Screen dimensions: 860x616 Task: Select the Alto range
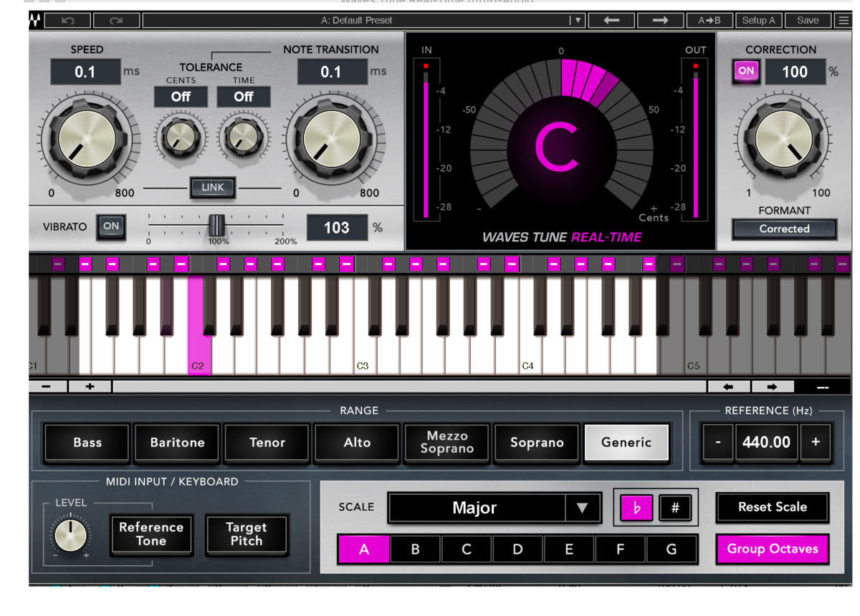tap(357, 443)
